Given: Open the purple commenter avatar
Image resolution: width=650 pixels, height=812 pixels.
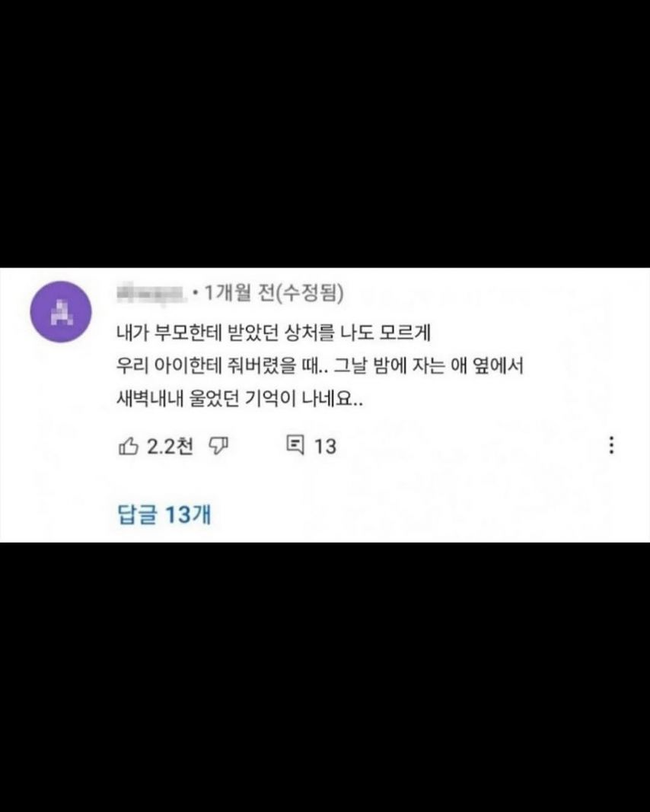Looking at the screenshot, I should [x=61, y=312].
